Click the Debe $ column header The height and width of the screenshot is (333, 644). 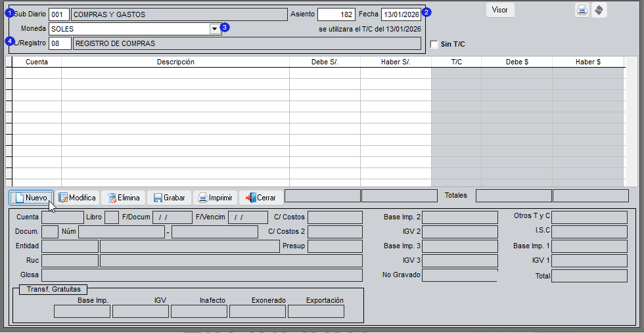point(517,62)
